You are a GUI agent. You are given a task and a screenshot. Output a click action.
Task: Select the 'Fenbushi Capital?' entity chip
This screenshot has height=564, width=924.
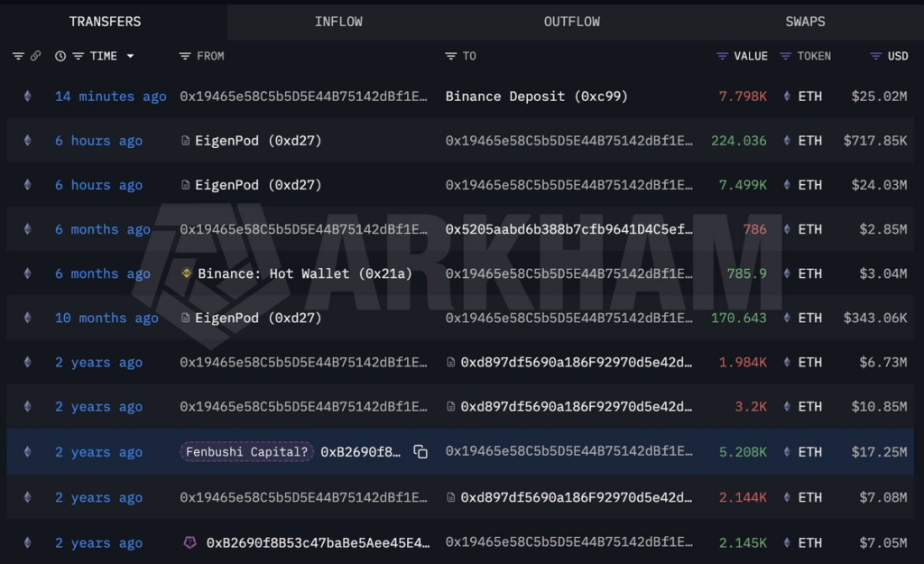pyautogui.click(x=245, y=451)
